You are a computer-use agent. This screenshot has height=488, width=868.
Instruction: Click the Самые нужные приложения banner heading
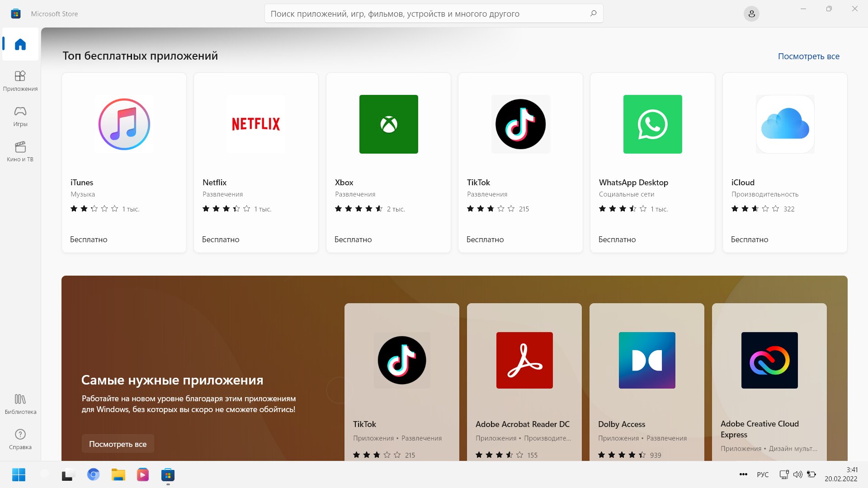pos(172,380)
